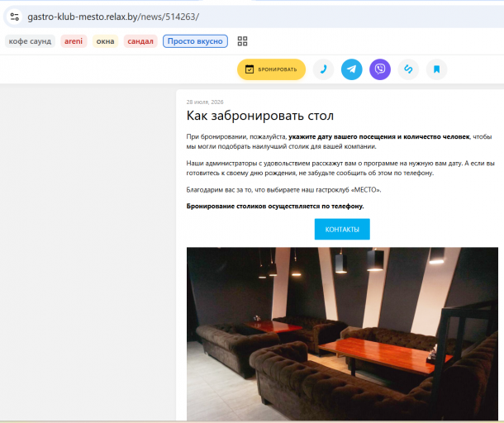Click the blue link-chain website icon
The height and width of the screenshot is (423, 504).
408,69
